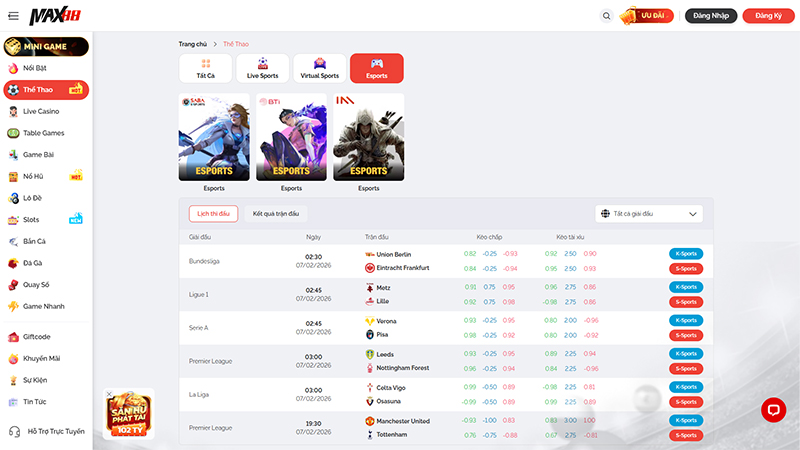Open Lô Đề from sidebar
Image resolution: width=800 pixels, height=450 pixels.
click(46, 198)
